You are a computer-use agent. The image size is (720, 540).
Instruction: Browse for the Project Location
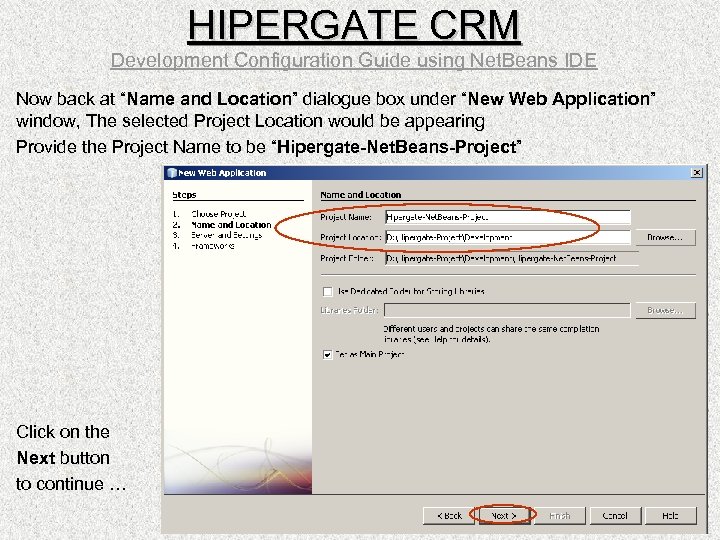coord(665,237)
